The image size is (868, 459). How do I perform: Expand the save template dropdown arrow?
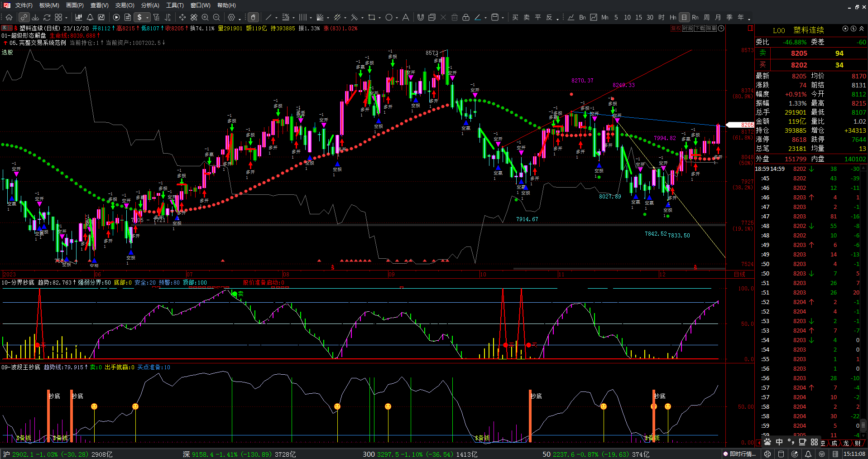pos(503,18)
